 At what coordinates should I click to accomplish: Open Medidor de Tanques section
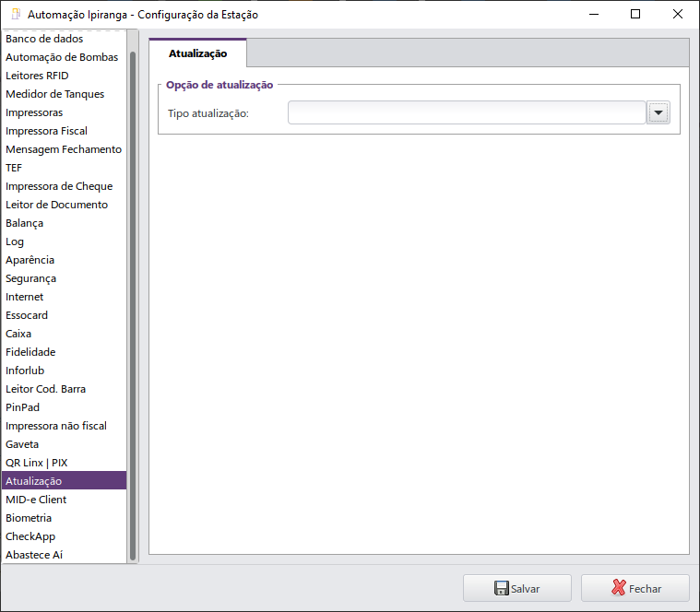65,94
